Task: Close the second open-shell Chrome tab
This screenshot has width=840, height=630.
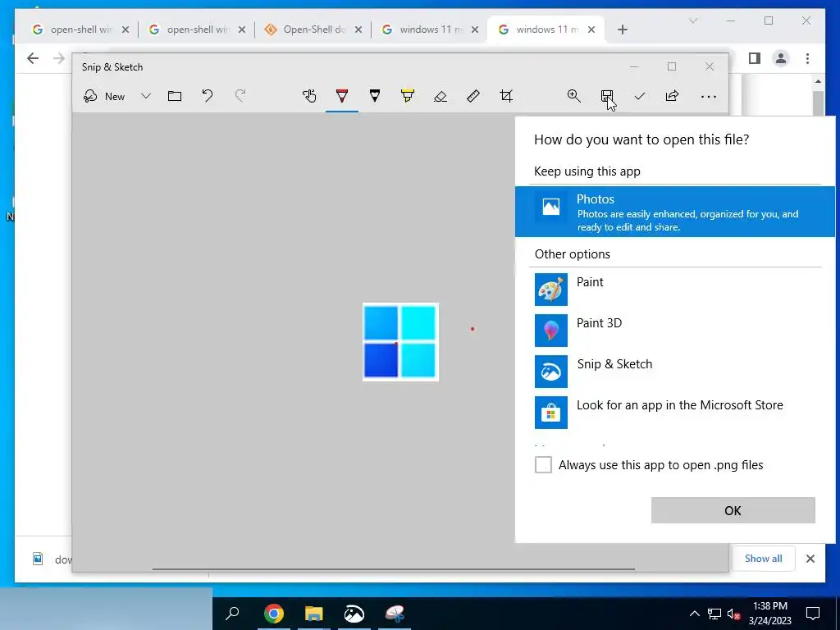Action: pyautogui.click(x=242, y=30)
